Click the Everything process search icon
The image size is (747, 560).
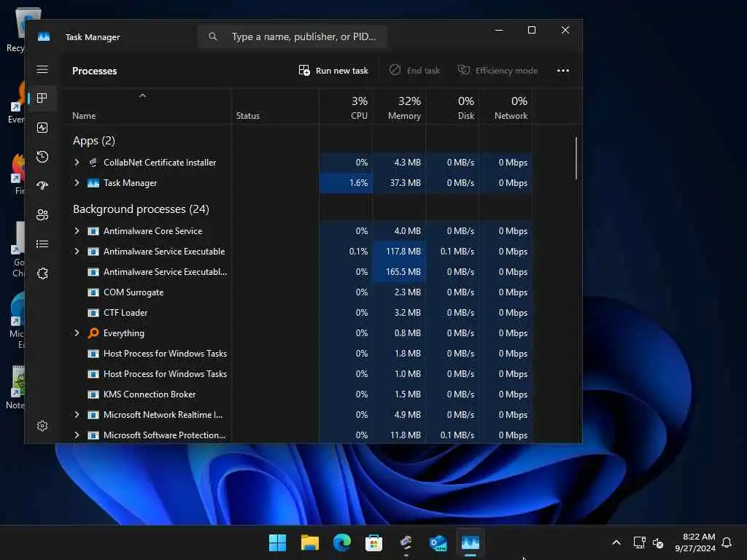93,332
